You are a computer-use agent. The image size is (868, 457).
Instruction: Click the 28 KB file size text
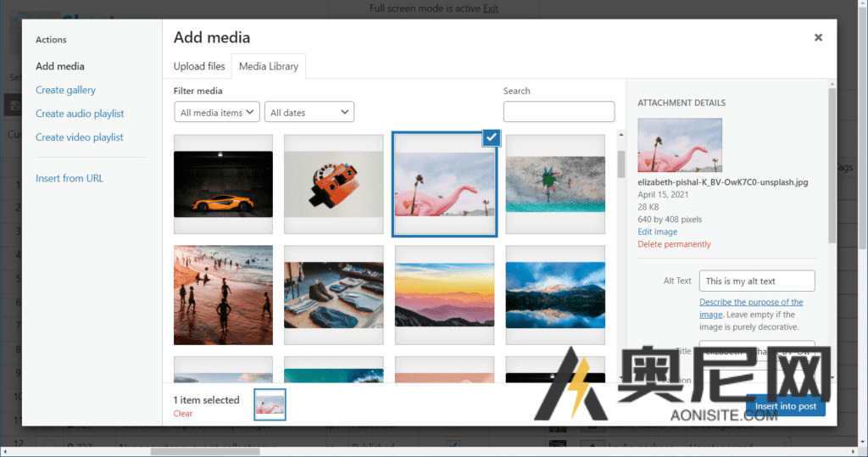point(648,207)
